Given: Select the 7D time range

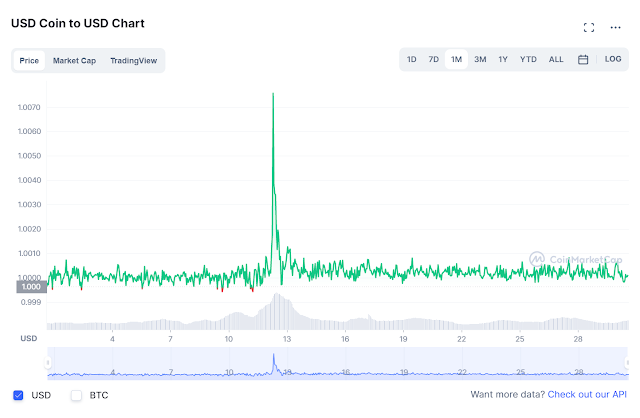Looking at the screenshot, I should pos(433,60).
